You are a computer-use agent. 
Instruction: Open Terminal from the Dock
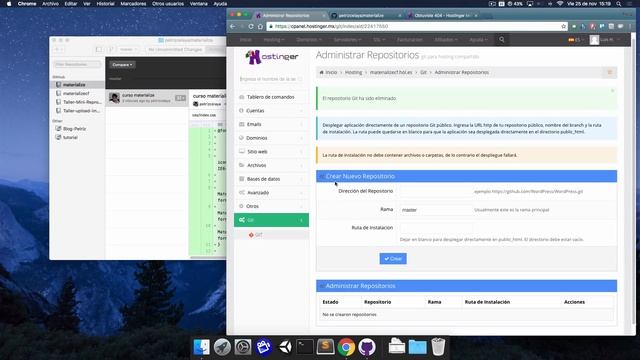click(305, 347)
